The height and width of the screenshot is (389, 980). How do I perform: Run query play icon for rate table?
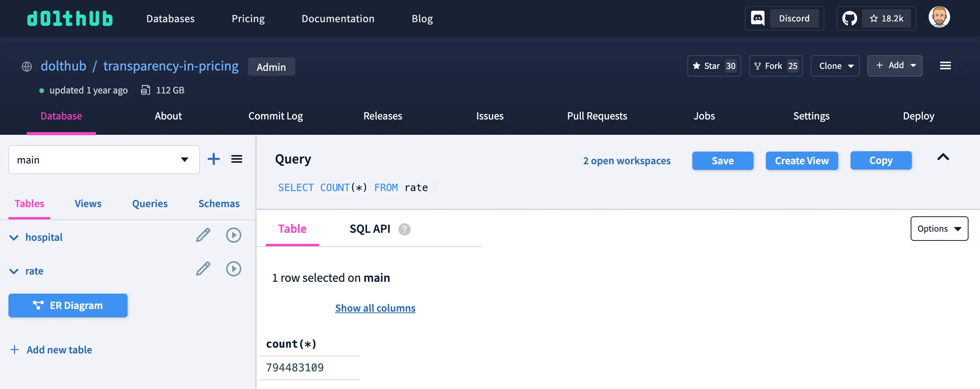pos(233,269)
